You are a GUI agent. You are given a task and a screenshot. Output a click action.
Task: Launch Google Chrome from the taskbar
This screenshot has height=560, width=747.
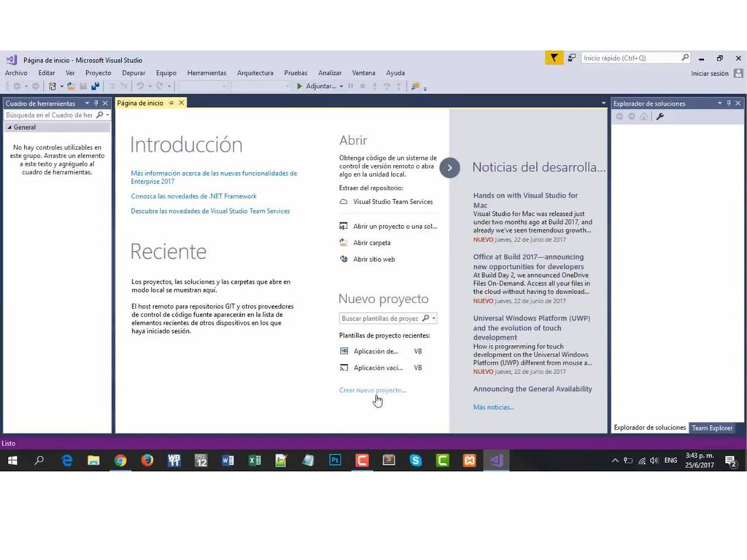(x=120, y=461)
